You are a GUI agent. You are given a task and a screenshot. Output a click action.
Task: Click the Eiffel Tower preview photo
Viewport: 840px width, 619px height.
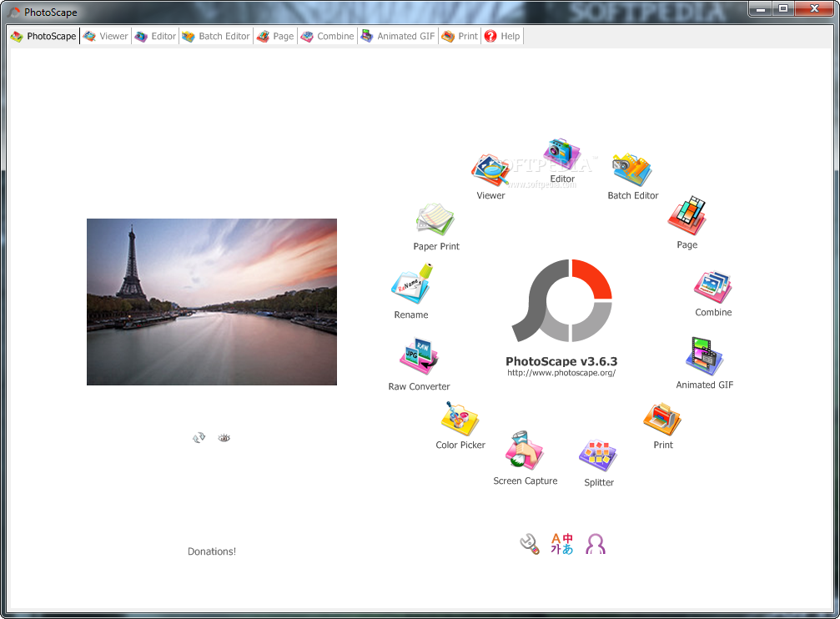(x=212, y=302)
